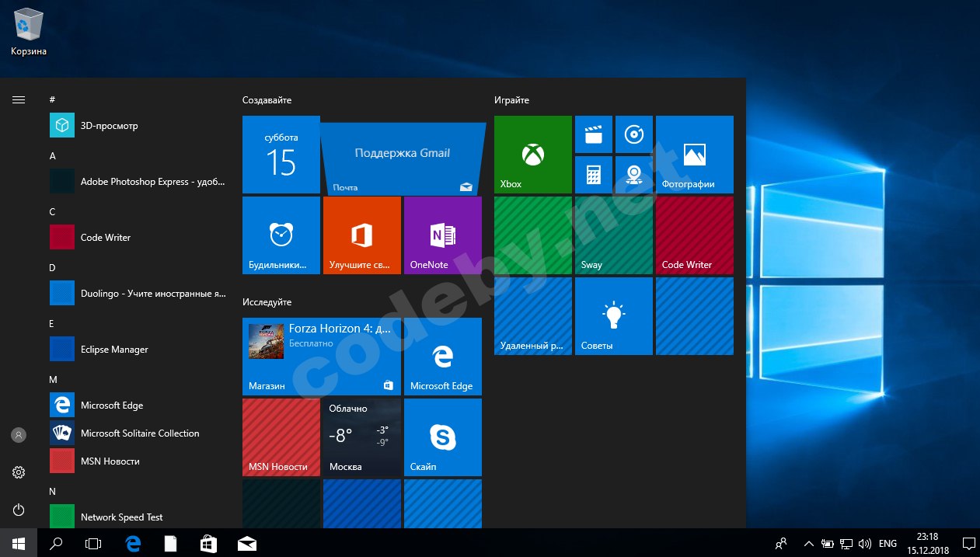The image size is (980, 557).
Task: Select Microsoft Solitaire Collection in app list
Action: coord(140,433)
